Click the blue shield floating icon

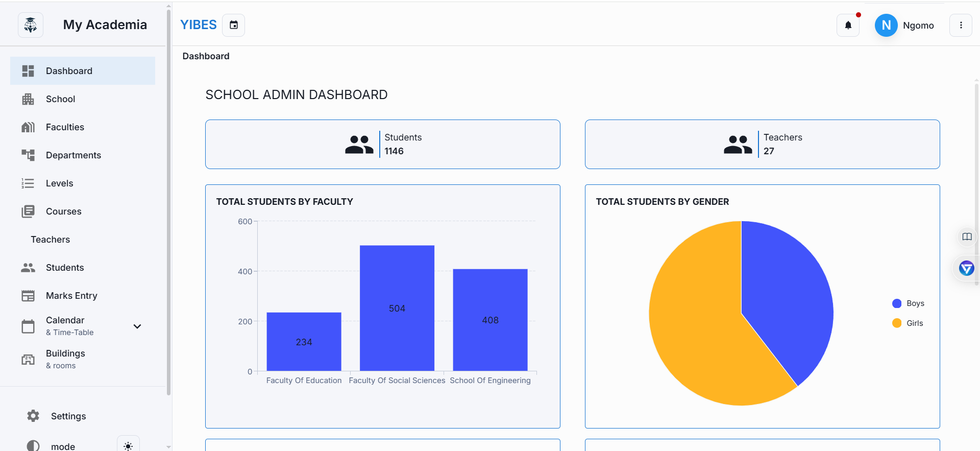[x=966, y=268]
